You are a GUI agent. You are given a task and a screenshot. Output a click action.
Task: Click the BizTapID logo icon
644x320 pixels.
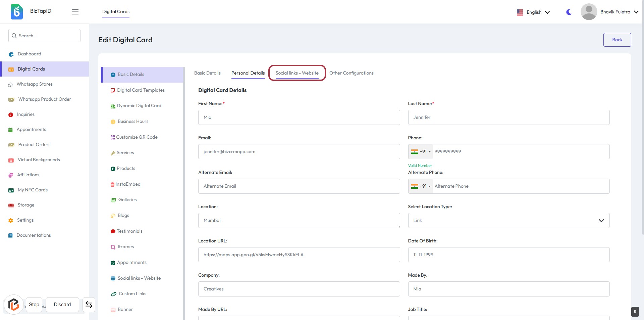click(16, 12)
